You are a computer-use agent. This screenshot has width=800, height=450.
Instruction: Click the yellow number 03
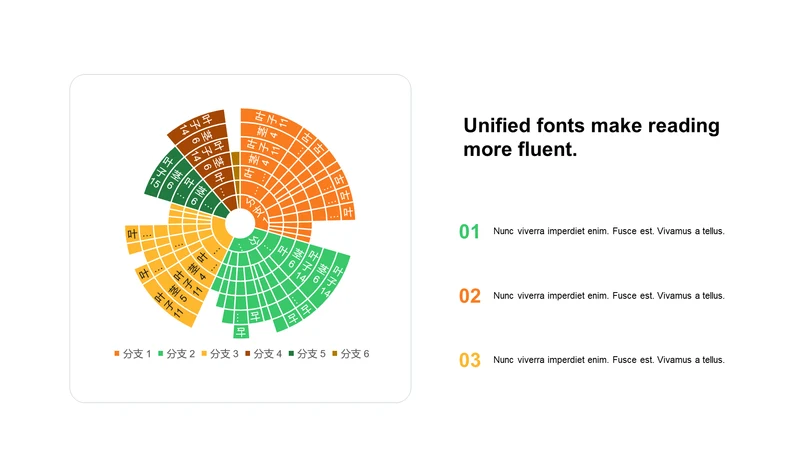pos(469,360)
